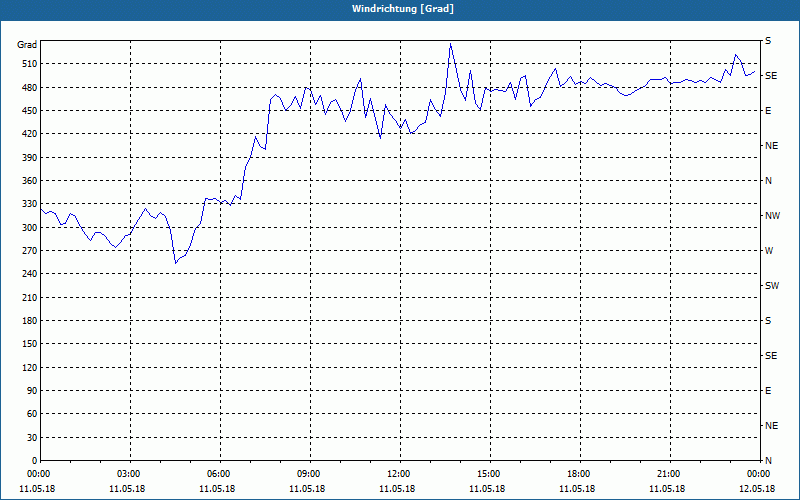Viewport: 800px width, 500px height.
Task: Click the 15:00 time label
Action: [490, 474]
